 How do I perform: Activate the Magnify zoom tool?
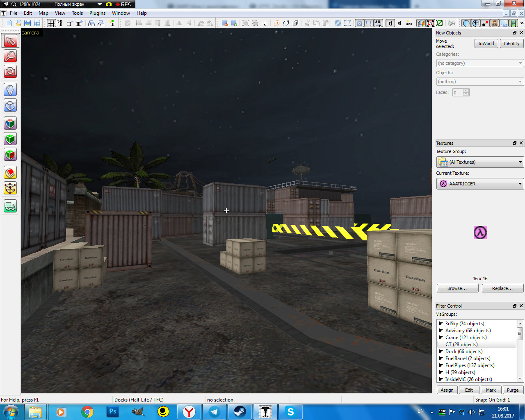10,56
